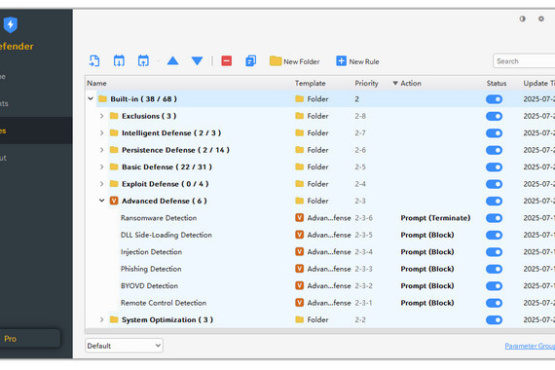Click Prompt (Terminate) action text
Viewport: 555px width, 370px height.
435,218
